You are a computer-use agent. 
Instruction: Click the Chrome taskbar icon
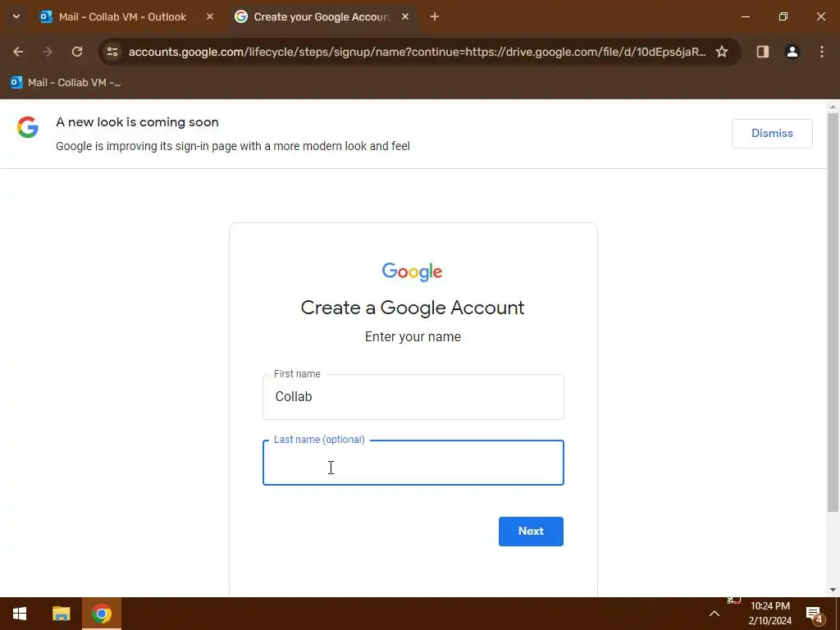101,614
